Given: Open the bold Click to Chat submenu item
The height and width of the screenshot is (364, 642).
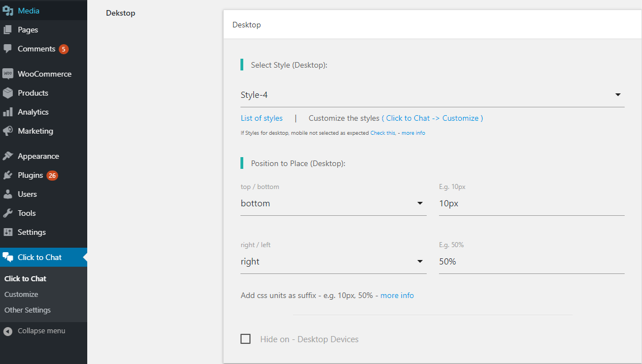Looking at the screenshot, I should point(25,279).
